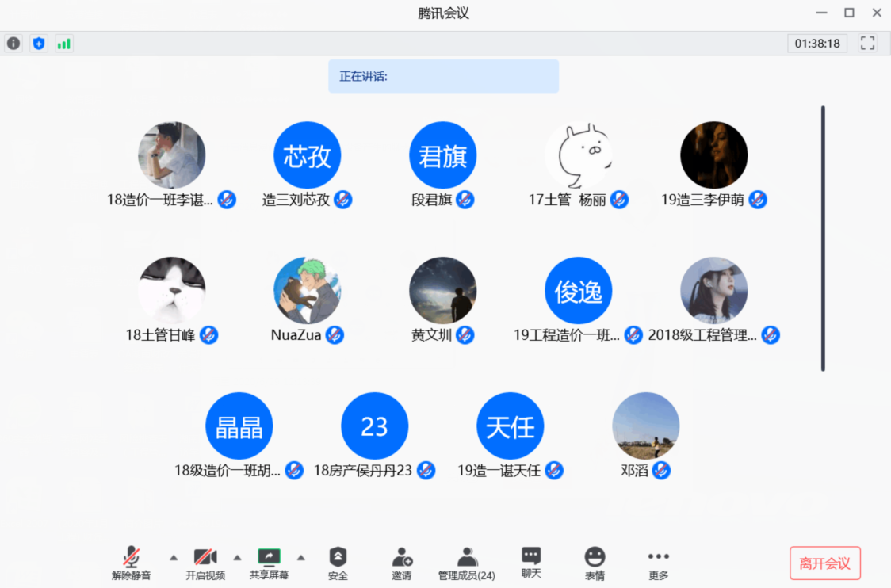The height and width of the screenshot is (588, 891).
Task: Click muted mic icon of 19造一谌天任
Action: pyautogui.click(x=554, y=470)
